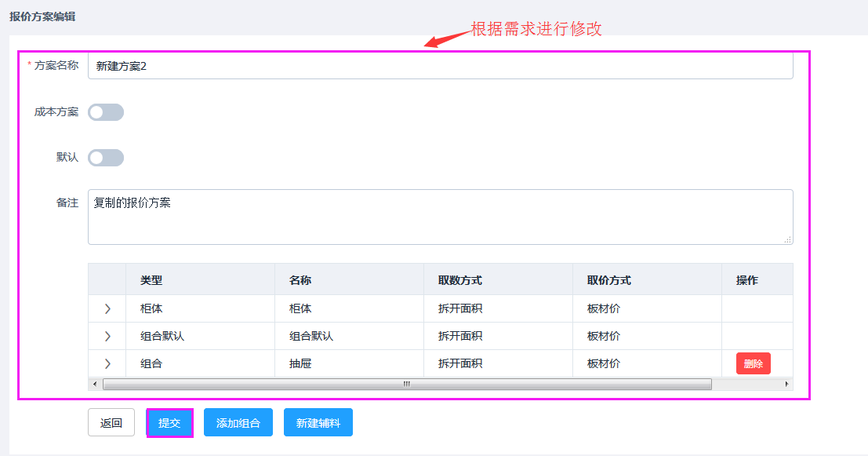Expand the 抽屉 组合 row chevron
The image size is (868, 456).
tap(107, 364)
